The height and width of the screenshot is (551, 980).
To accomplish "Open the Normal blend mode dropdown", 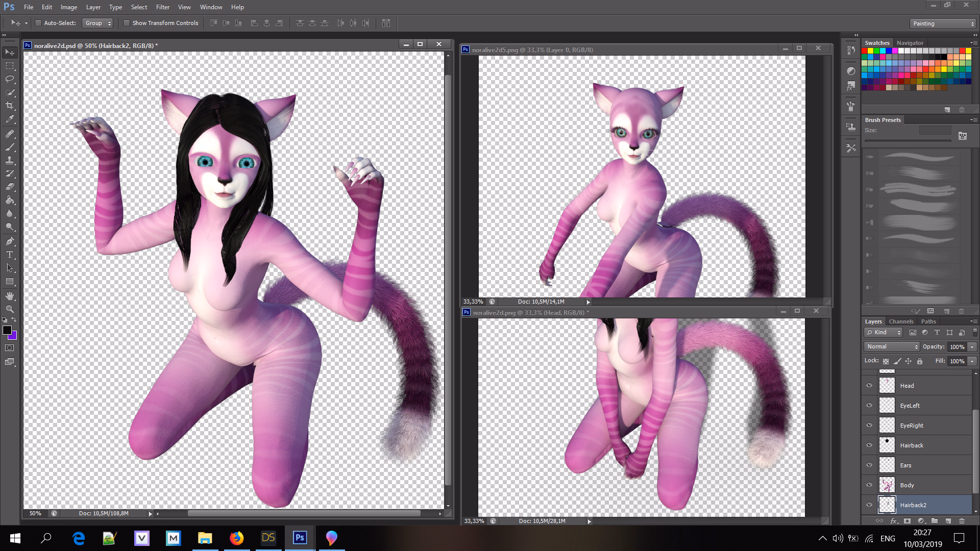I will point(892,346).
